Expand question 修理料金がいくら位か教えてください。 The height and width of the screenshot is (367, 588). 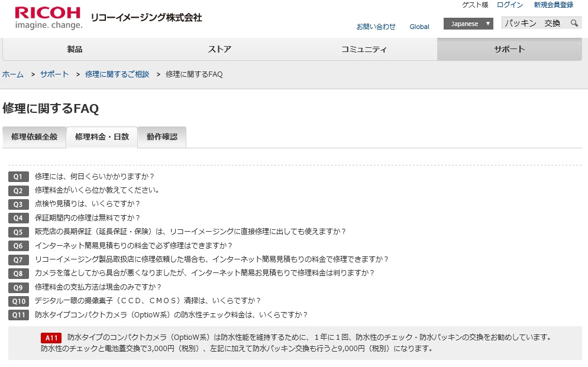tap(97, 190)
